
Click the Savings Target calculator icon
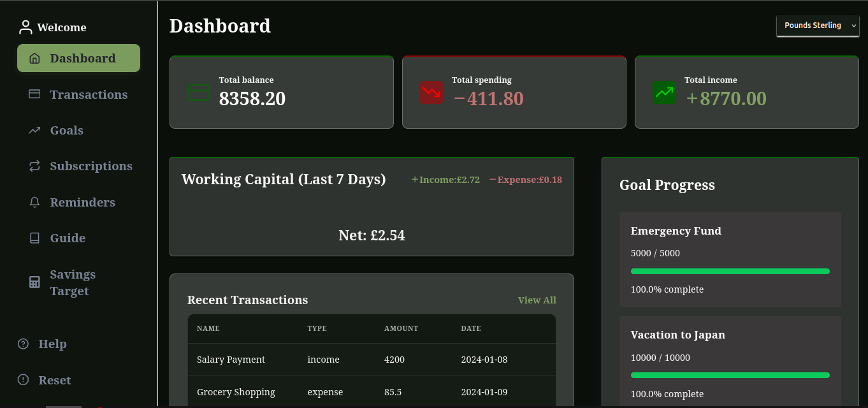pos(35,282)
